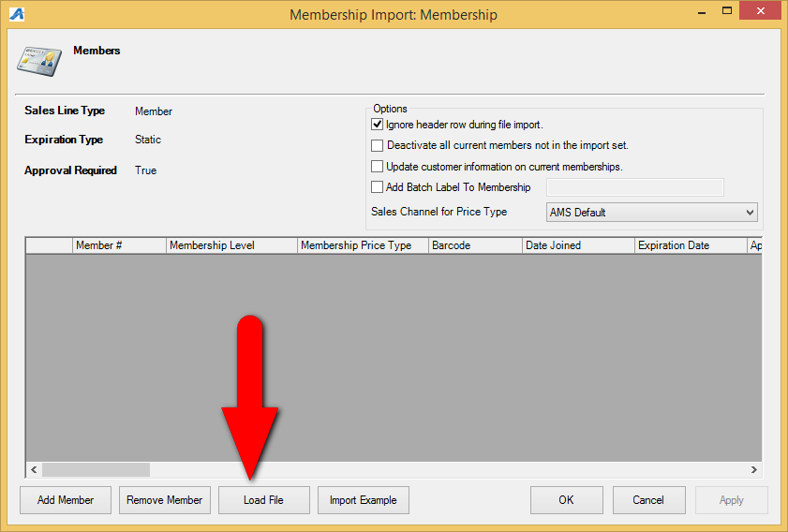This screenshot has width=788, height=532.
Task: Open the Import Example button
Action: click(x=364, y=500)
